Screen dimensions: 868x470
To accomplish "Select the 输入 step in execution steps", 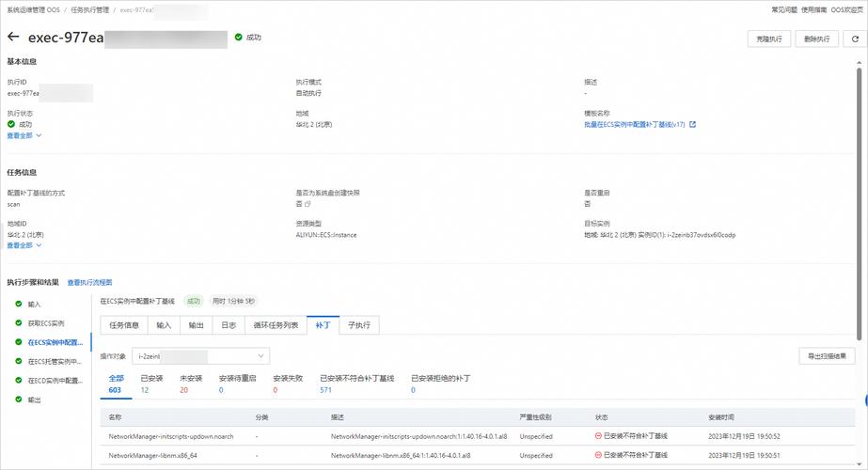I will tap(34, 304).
